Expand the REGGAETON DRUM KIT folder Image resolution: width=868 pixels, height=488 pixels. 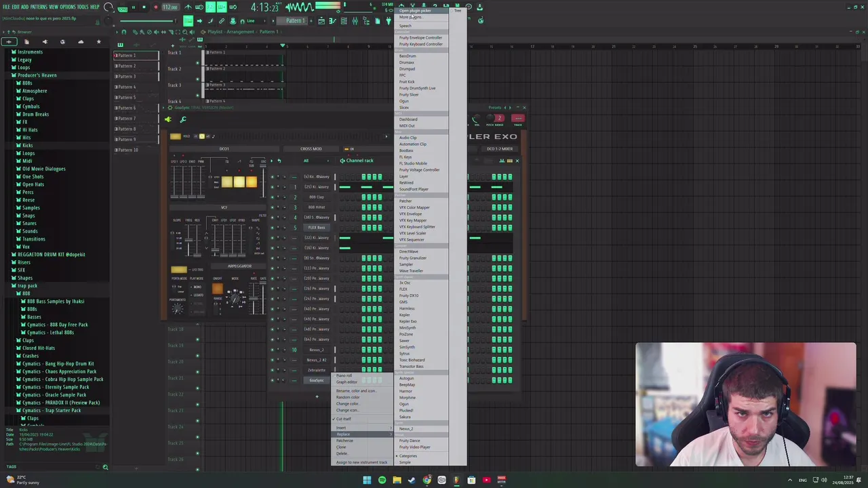pos(51,254)
